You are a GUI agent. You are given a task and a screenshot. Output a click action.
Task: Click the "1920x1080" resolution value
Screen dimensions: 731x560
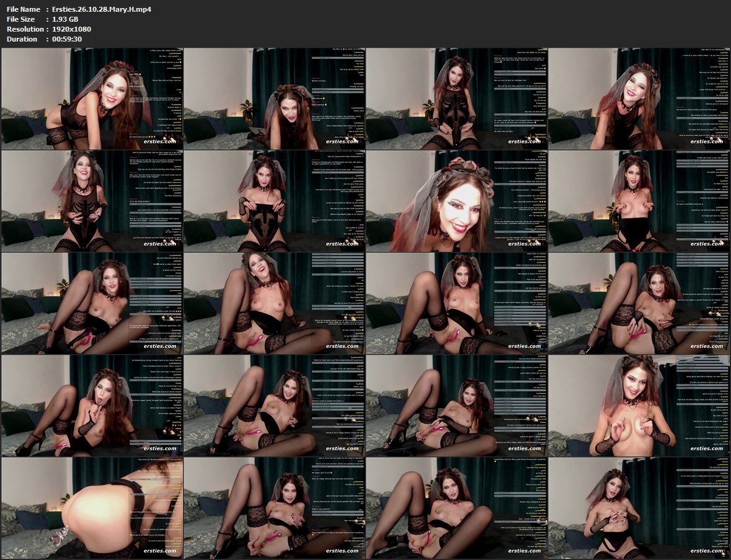[x=72, y=29]
